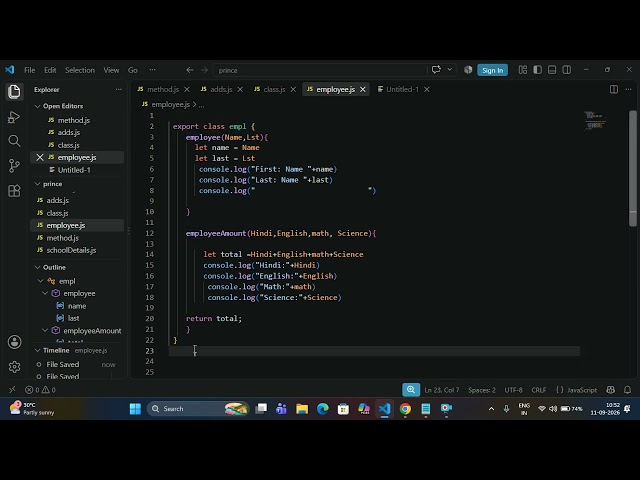Image resolution: width=640 pixels, height=480 pixels.
Task: Open the Copilot chat icon
Action: 436,70
